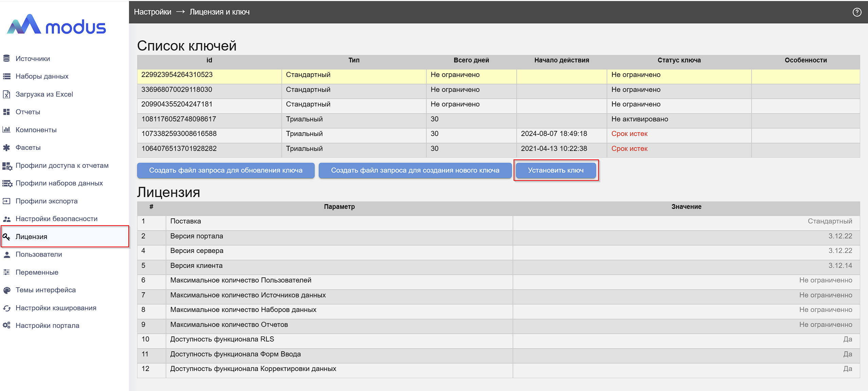Go to Пользователи section
868x391 pixels.
click(x=39, y=254)
